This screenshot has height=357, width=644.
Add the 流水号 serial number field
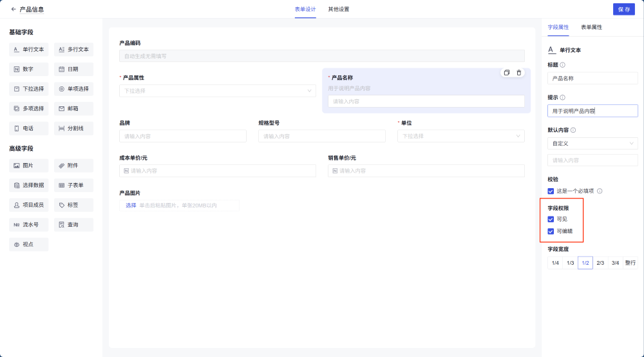tap(29, 225)
